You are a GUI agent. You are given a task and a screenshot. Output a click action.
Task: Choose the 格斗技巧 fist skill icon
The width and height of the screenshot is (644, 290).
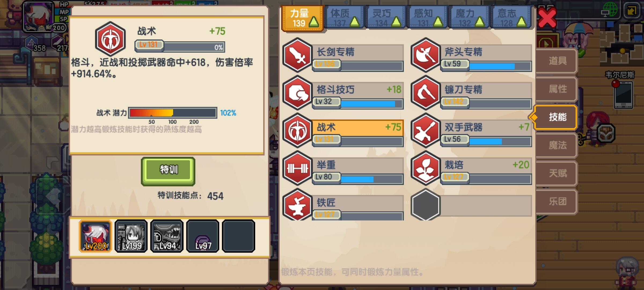pyautogui.click(x=297, y=93)
